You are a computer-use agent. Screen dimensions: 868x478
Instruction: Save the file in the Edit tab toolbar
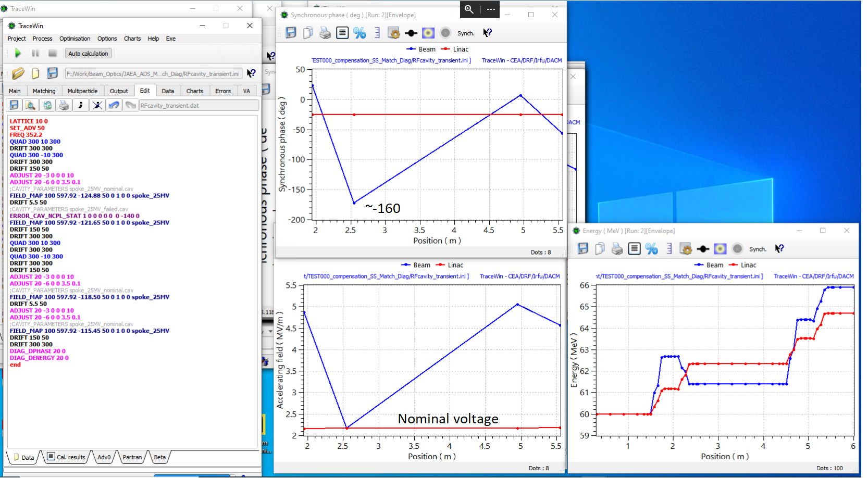[14, 105]
